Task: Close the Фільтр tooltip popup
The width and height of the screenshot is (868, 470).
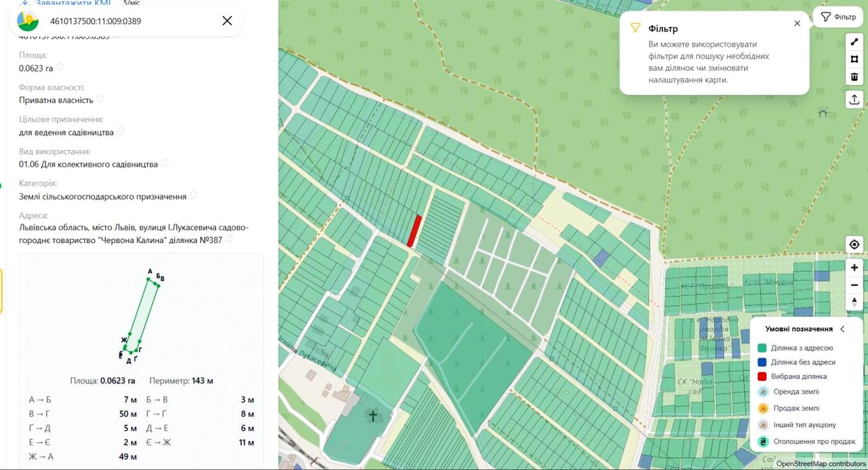Action: tap(797, 23)
